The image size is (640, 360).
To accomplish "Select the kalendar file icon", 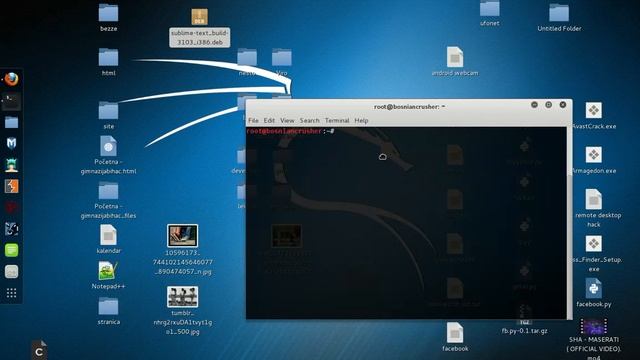I will point(108,235).
